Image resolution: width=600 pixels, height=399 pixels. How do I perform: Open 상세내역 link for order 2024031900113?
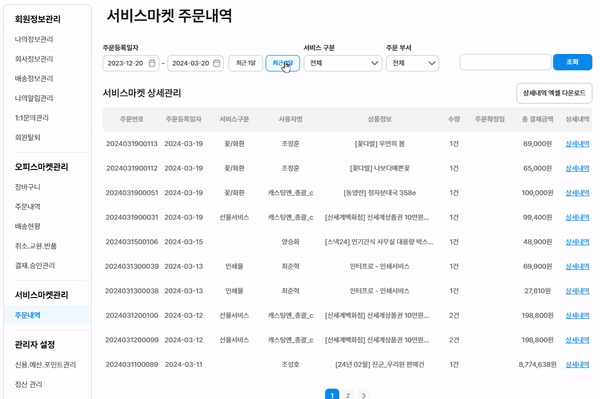tap(577, 144)
